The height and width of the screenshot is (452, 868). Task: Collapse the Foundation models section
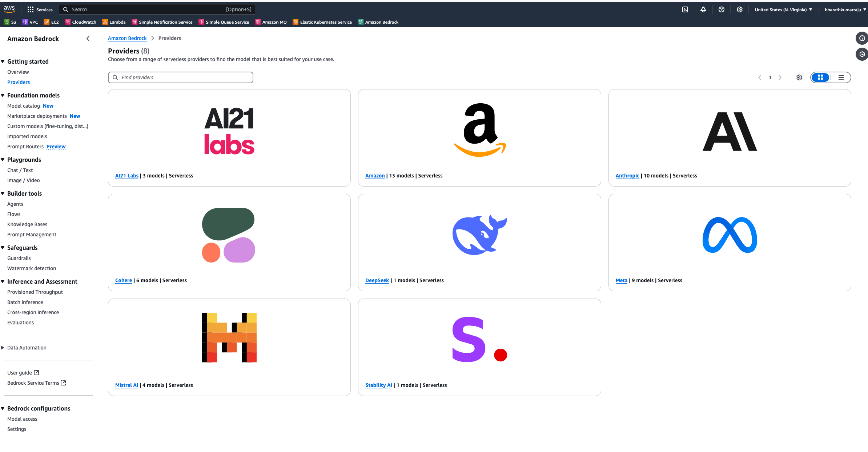[x=3, y=95]
